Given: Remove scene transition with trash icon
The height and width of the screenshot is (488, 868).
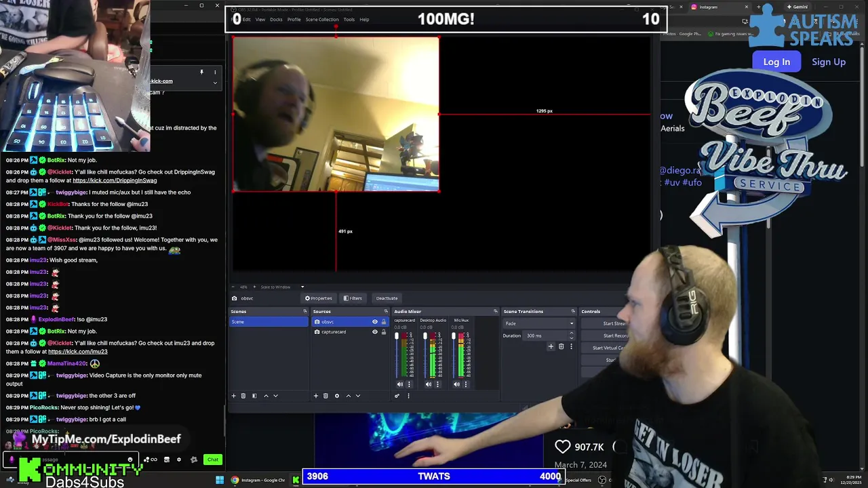Looking at the screenshot, I should point(561,346).
